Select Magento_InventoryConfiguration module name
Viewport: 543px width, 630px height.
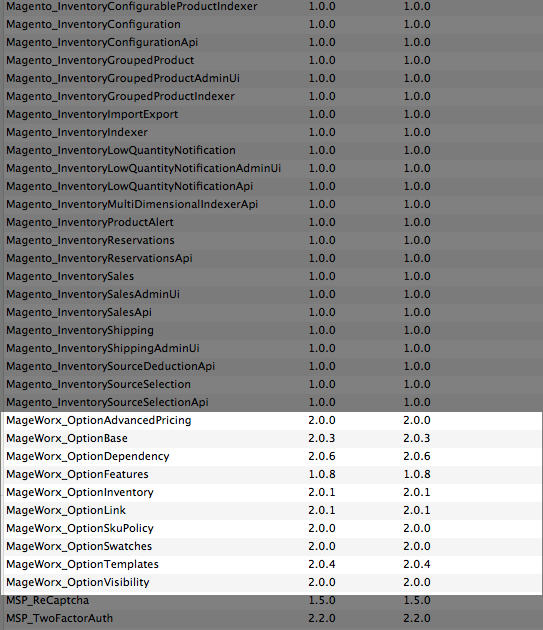click(x=93, y=25)
